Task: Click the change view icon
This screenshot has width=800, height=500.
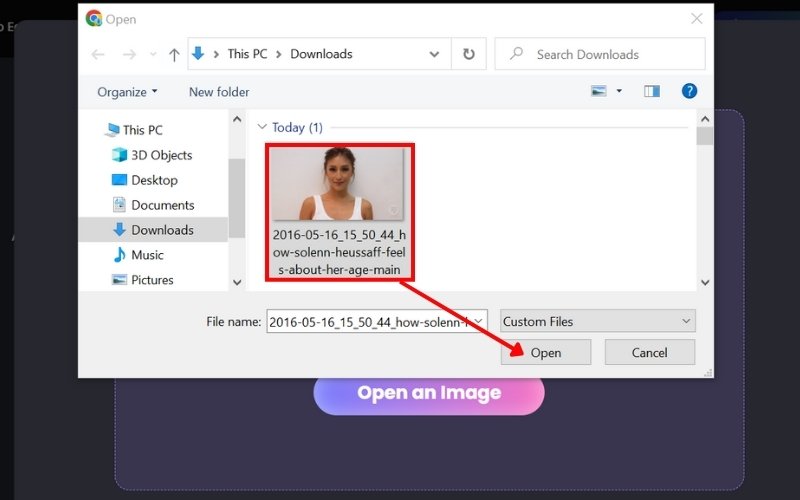Action: pos(599,91)
